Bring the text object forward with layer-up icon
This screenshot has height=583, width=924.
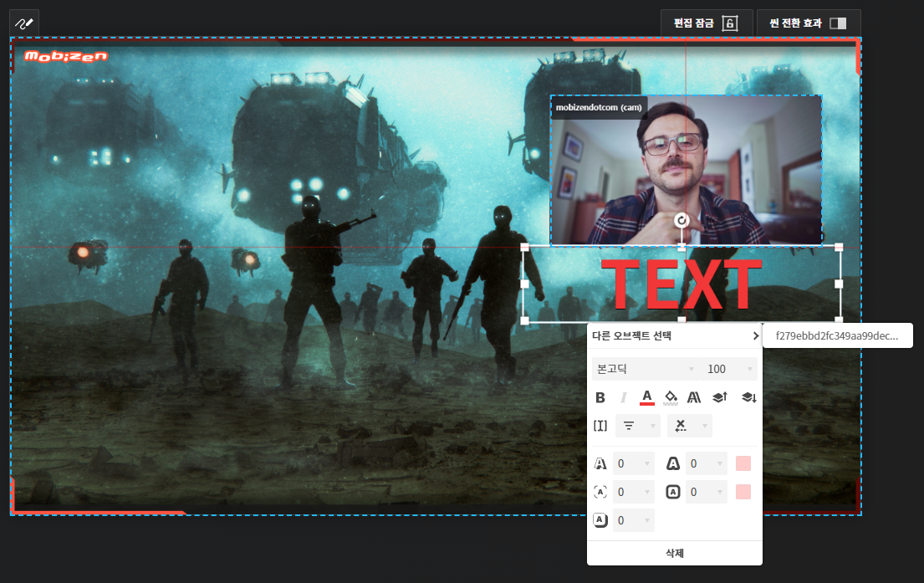click(x=719, y=397)
